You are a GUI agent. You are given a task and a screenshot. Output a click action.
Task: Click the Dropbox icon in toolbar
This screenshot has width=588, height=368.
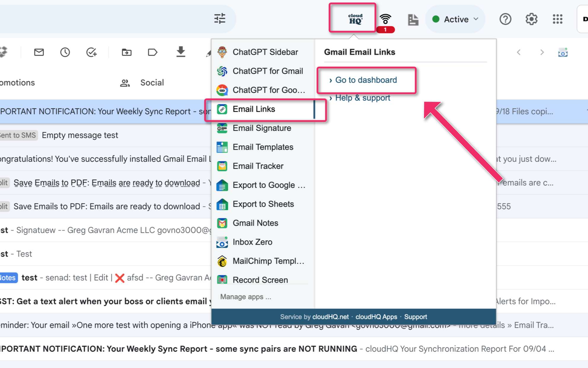[4, 52]
